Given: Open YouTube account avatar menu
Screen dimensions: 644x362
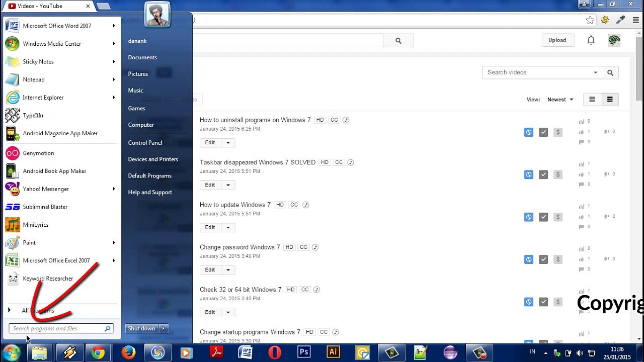Looking at the screenshot, I should [x=614, y=40].
